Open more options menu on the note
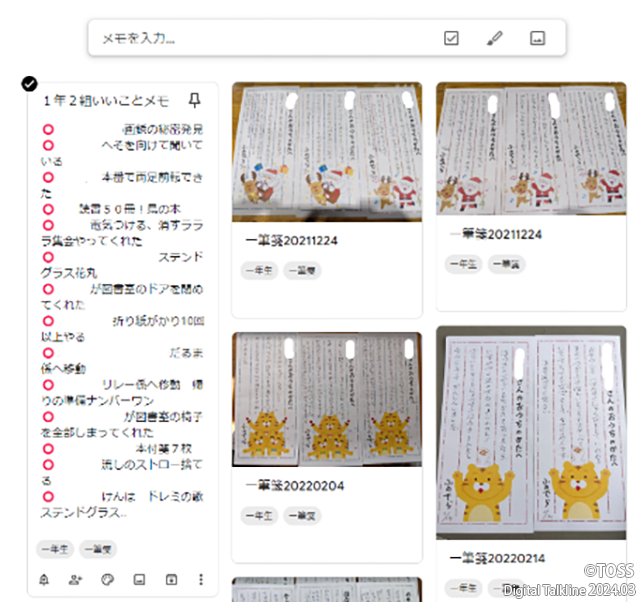This screenshot has width=640, height=602. pyautogui.click(x=201, y=579)
